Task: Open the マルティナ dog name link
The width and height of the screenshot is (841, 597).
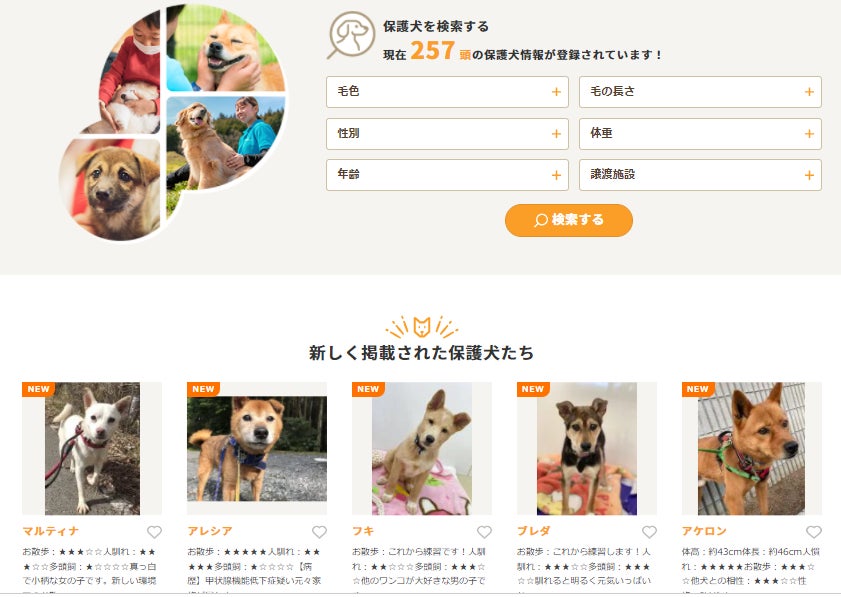Action: [50, 531]
